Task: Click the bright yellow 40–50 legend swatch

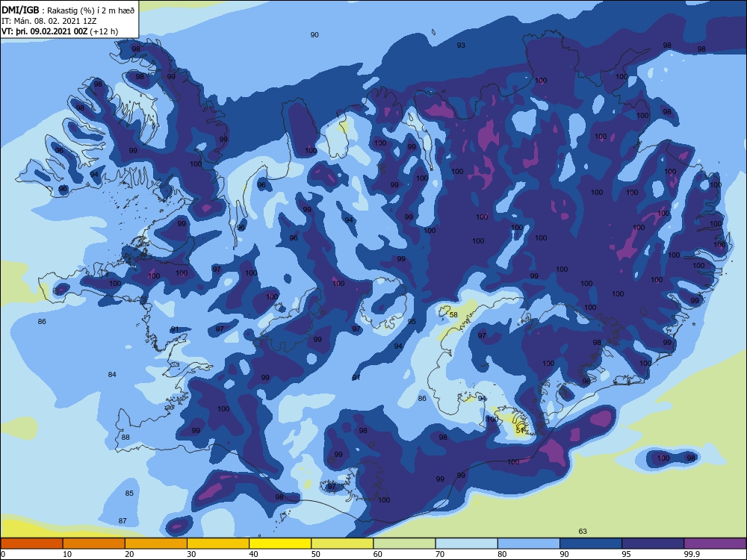Action: click(280, 544)
